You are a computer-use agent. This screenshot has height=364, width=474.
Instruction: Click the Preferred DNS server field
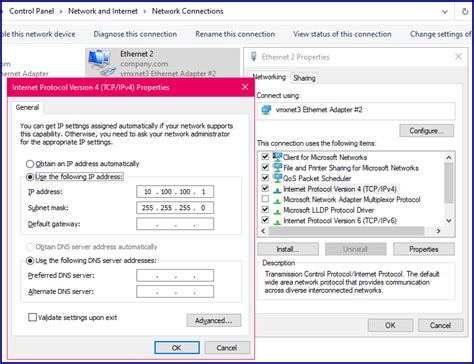tap(175, 275)
